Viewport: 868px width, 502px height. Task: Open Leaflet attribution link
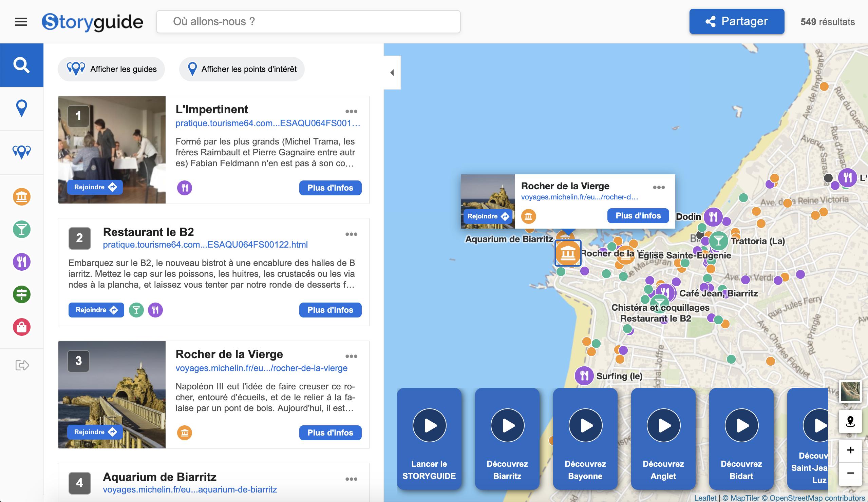coord(705,498)
